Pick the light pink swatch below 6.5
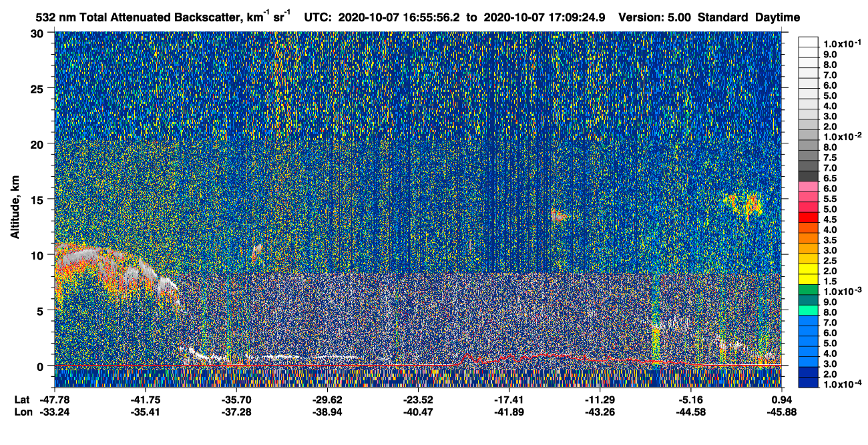 point(809,187)
